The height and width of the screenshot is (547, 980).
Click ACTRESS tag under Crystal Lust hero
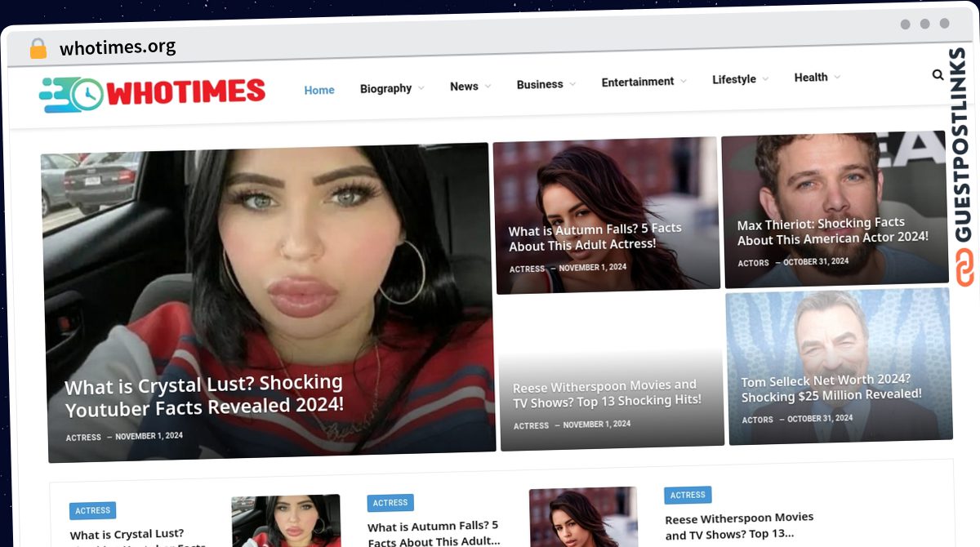(83, 438)
